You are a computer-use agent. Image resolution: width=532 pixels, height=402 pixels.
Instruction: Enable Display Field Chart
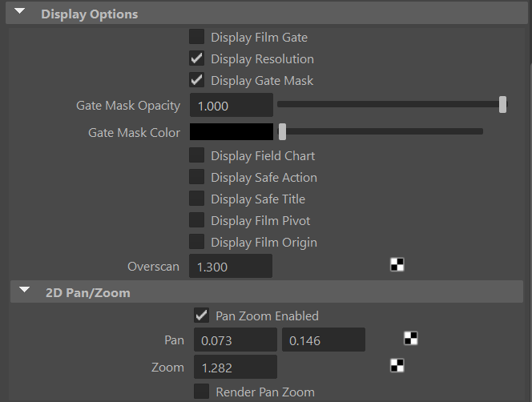coord(196,155)
